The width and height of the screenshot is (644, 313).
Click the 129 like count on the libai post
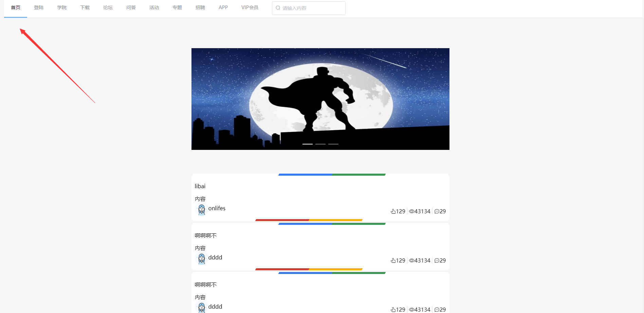401,211
